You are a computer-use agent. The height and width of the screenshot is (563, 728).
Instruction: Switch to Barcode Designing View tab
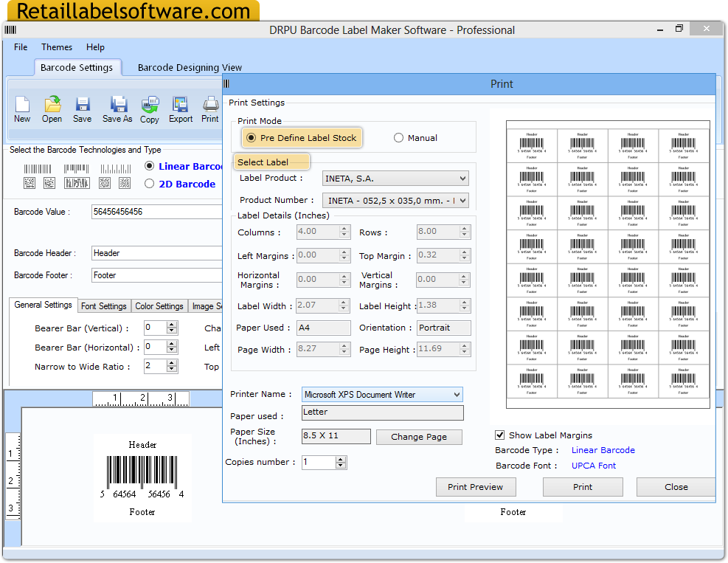click(190, 68)
